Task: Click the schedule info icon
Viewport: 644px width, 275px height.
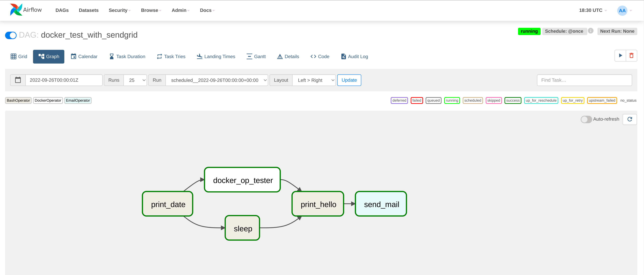Action: (591, 31)
